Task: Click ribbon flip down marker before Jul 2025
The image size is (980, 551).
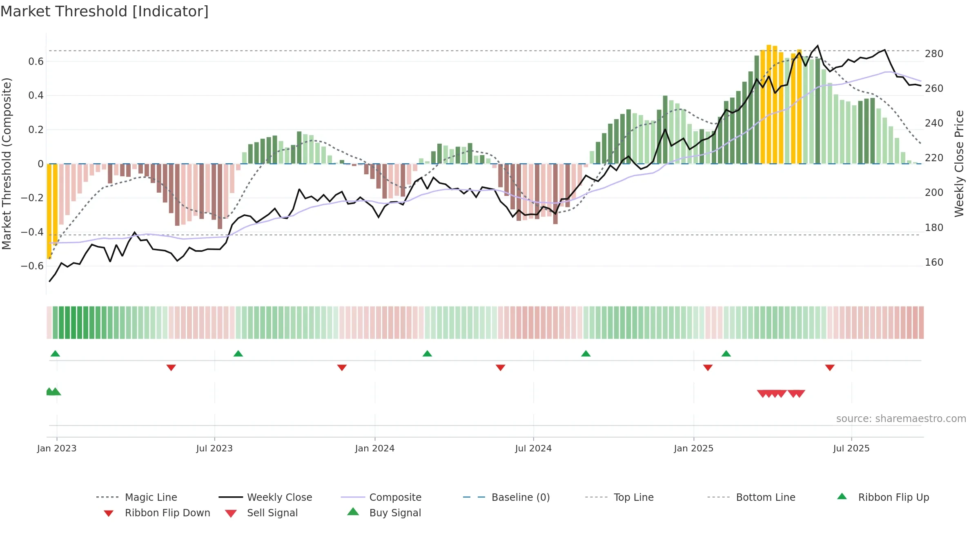Action: tap(830, 368)
